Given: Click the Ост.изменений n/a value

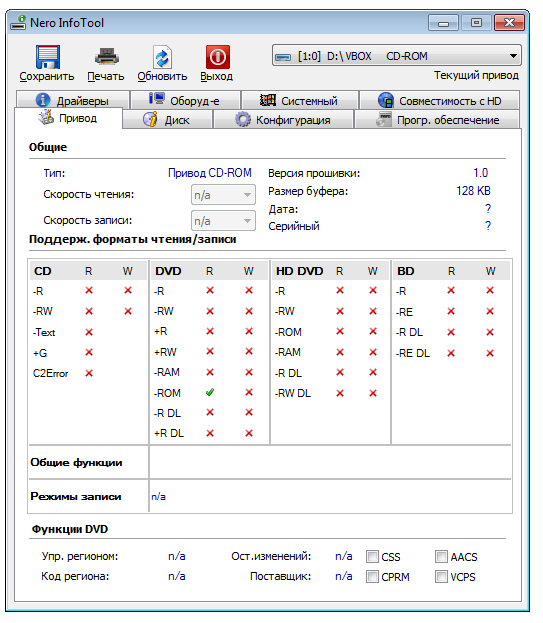Looking at the screenshot, I should pos(344,556).
